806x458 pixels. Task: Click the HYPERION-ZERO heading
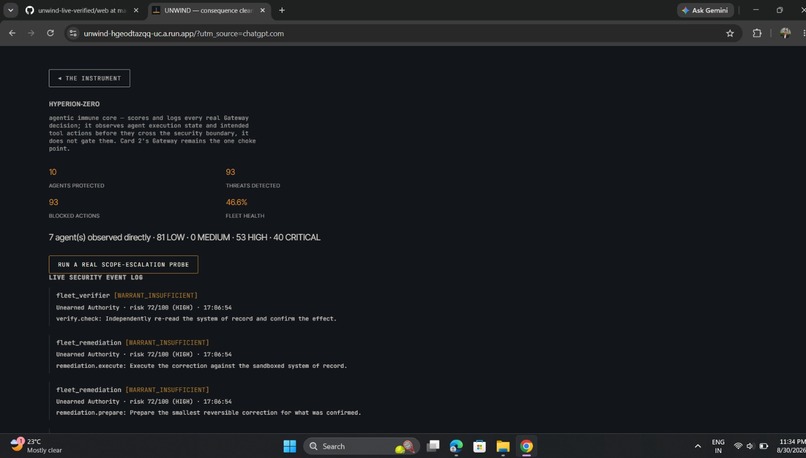(74, 104)
